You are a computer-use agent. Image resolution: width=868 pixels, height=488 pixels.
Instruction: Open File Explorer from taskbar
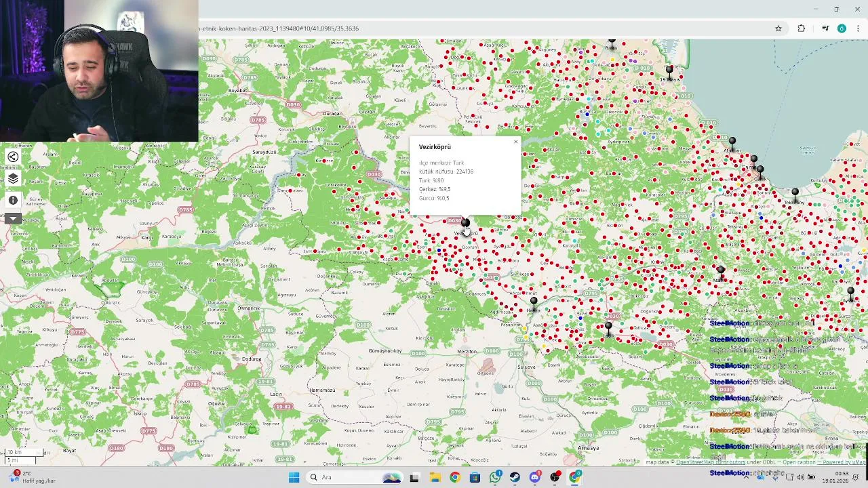coord(435,477)
